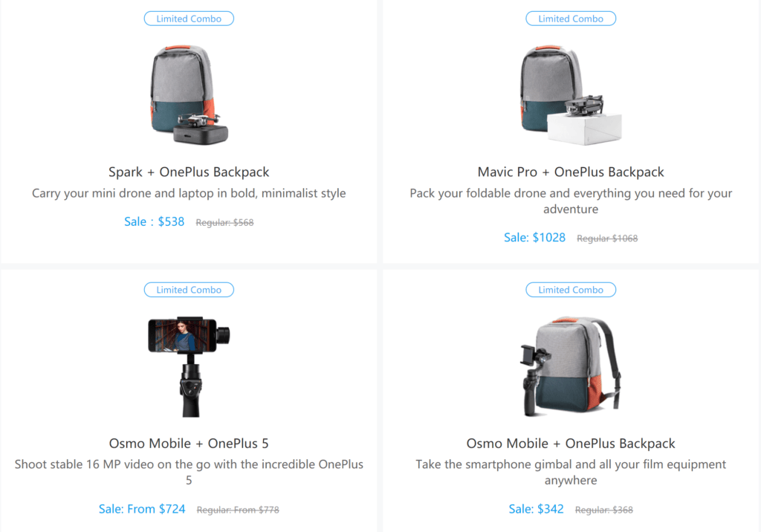Open the Osmo Mobile + OnePlus 5 title
Image resolution: width=761 pixels, height=532 pixels.
[189, 443]
